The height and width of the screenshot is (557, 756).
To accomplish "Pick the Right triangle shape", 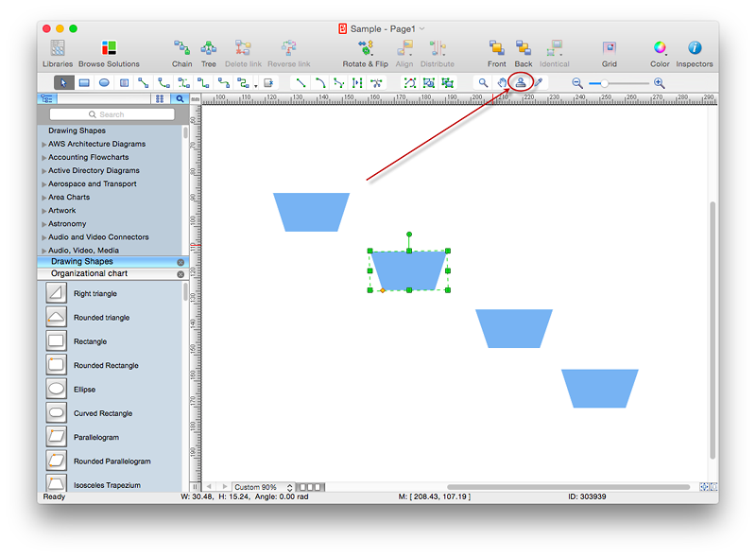I will point(57,293).
